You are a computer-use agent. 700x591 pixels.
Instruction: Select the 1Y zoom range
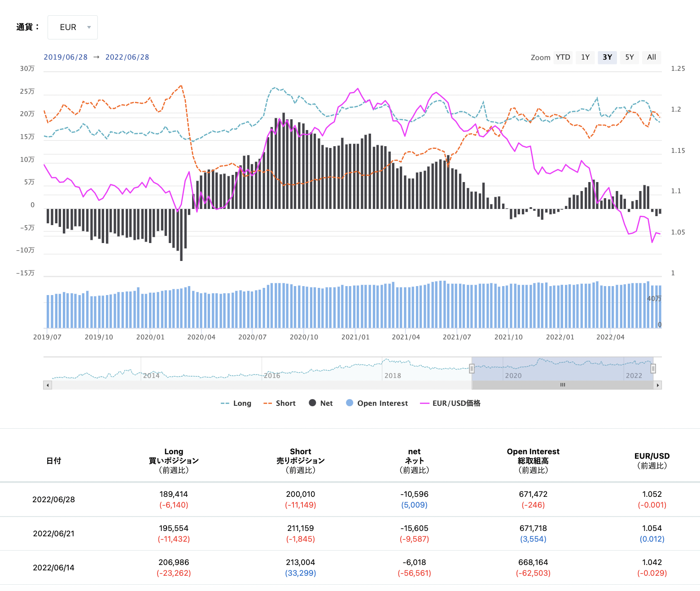pos(585,57)
